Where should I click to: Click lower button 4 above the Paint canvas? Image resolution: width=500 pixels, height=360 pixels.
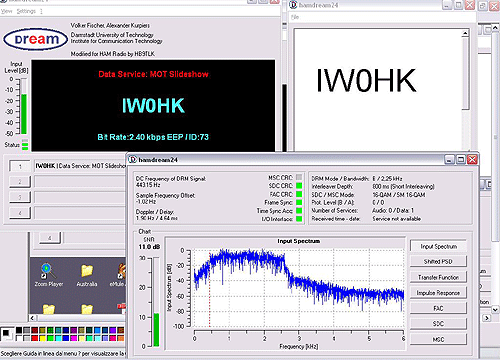(x=50, y=238)
